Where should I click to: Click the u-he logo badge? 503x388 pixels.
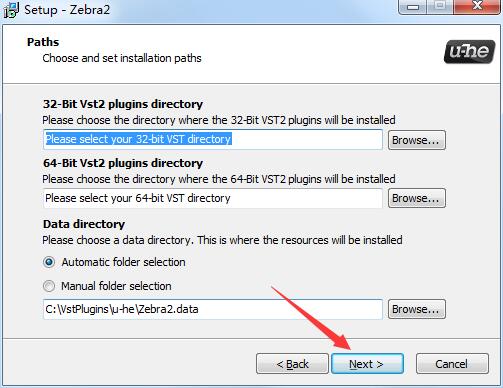[469, 52]
